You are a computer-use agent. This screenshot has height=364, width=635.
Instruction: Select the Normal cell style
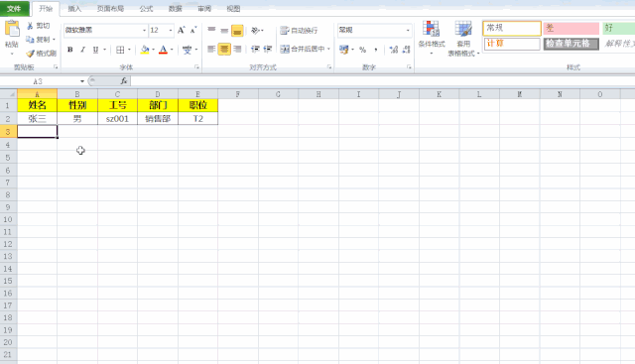point(512,29)
